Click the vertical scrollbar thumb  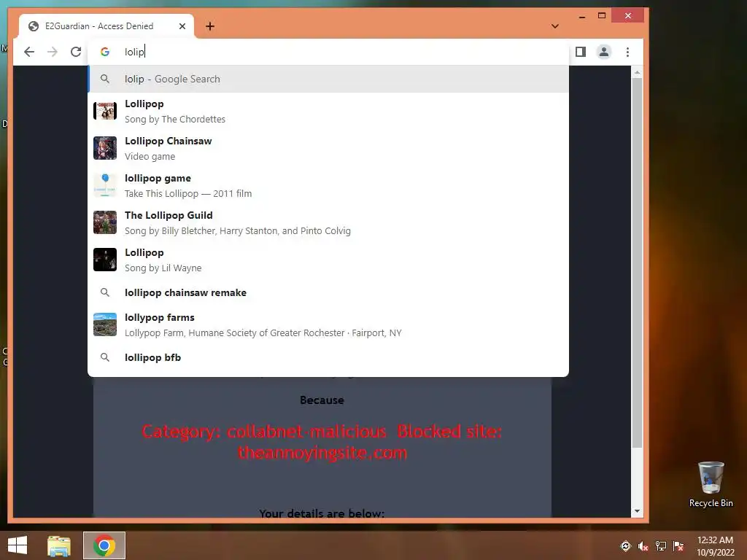pos(637,262)
